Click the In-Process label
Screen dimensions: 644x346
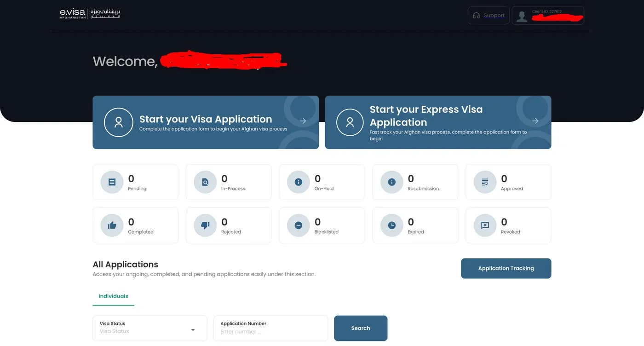233,189
